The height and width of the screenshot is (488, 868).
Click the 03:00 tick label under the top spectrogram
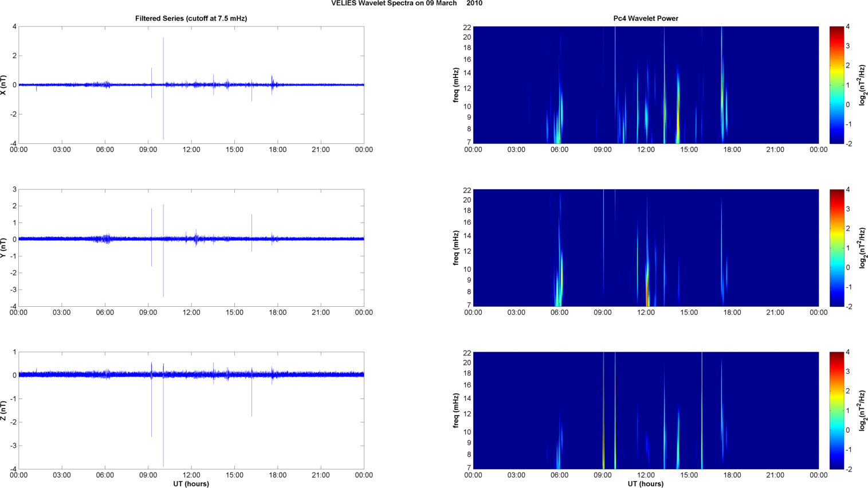[516, 150]
